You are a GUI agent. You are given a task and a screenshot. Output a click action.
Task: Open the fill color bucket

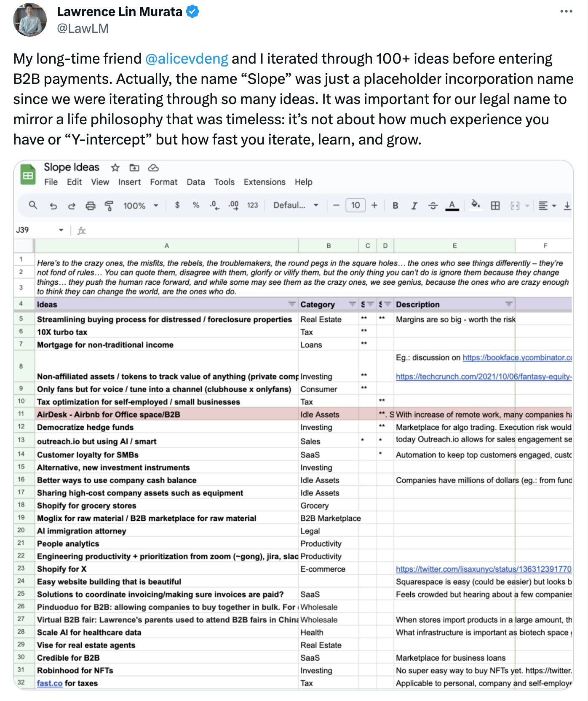click(476, 205)
